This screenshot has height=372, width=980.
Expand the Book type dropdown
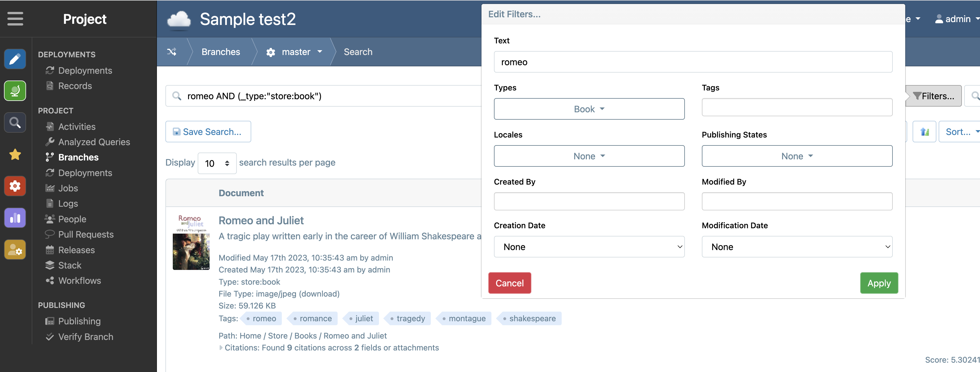pyautogui.click(x=589, y=109)
